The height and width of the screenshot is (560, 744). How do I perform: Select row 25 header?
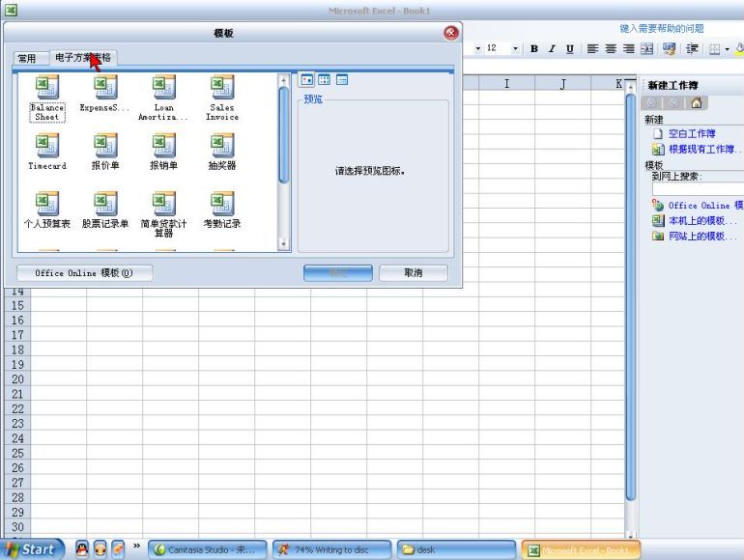[x=17, y=453]
